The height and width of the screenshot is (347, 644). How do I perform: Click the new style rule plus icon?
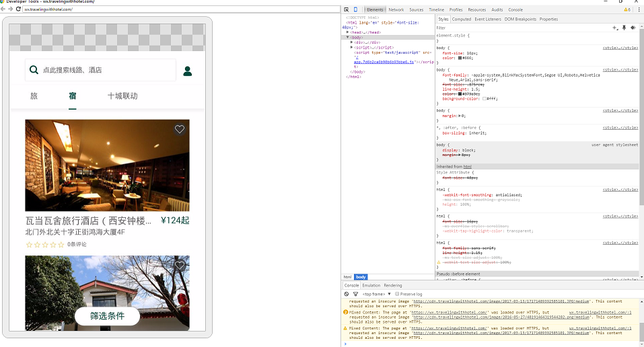(x=614, y=28)
